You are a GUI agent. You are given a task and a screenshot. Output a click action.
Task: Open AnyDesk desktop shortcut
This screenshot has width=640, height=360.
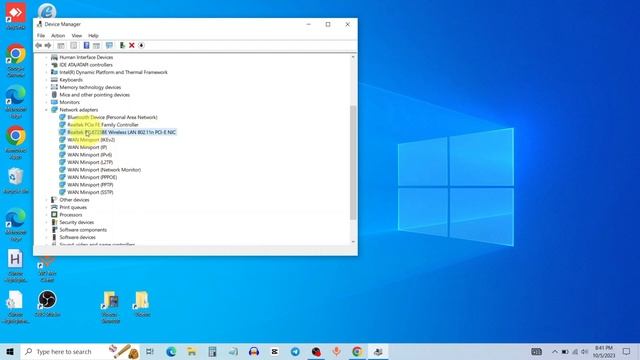16,16
